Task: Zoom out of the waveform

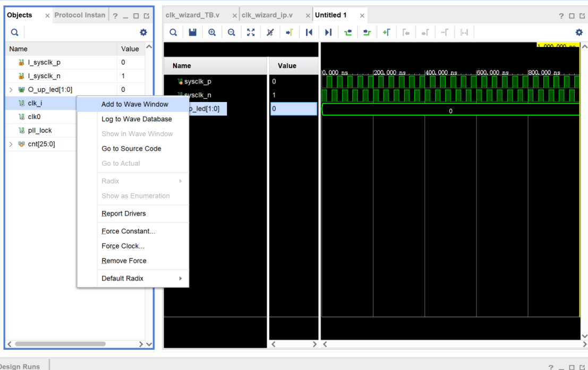Action: pos(232,32)
